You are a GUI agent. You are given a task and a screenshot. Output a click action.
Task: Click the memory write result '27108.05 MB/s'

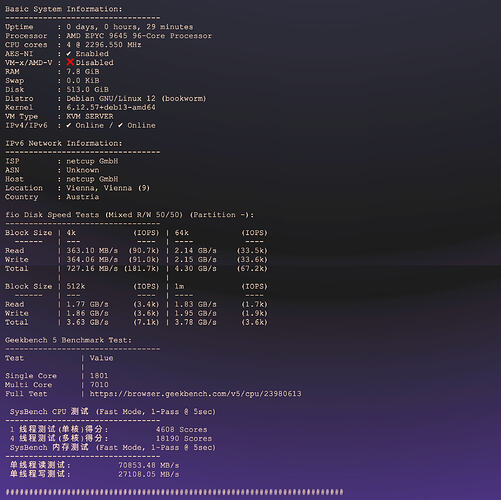[149, 474]
